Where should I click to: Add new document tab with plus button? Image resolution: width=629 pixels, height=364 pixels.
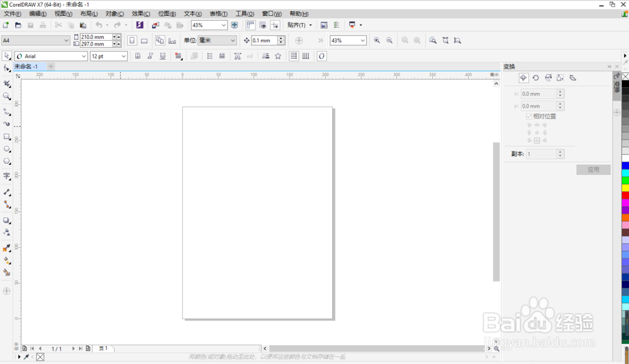click(51, 67)
